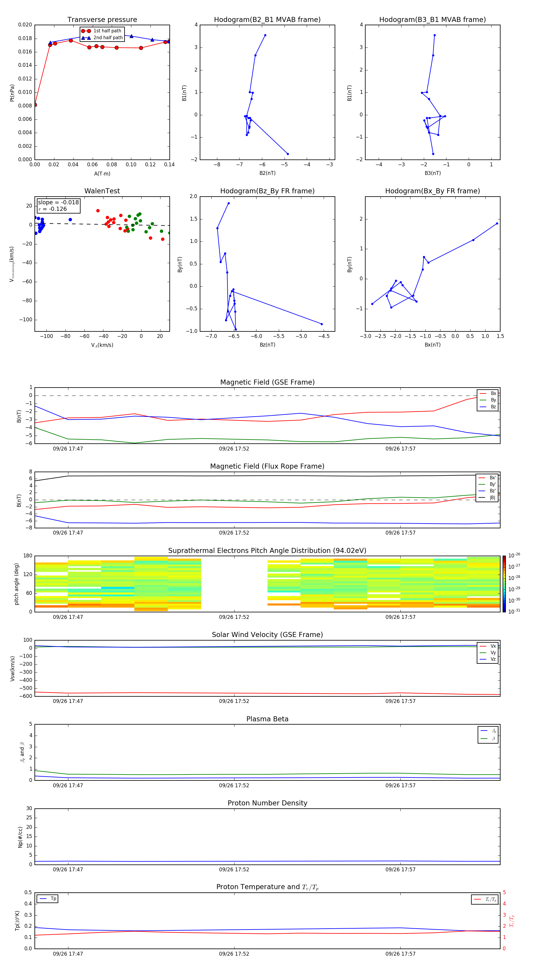Image resolution: width=535 pixels, height=980 pixels.
Task: Click the 'WalenTest' plot title
Action: [102, 191]
